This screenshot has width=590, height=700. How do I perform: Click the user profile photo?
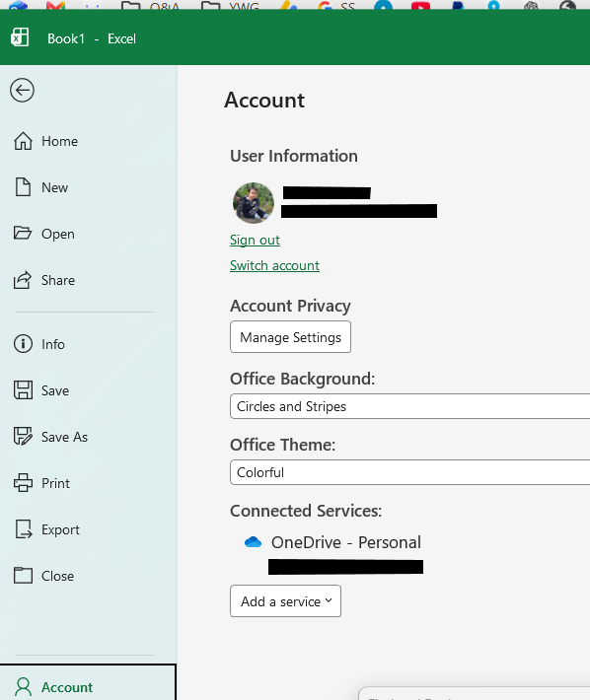(254, 203)
